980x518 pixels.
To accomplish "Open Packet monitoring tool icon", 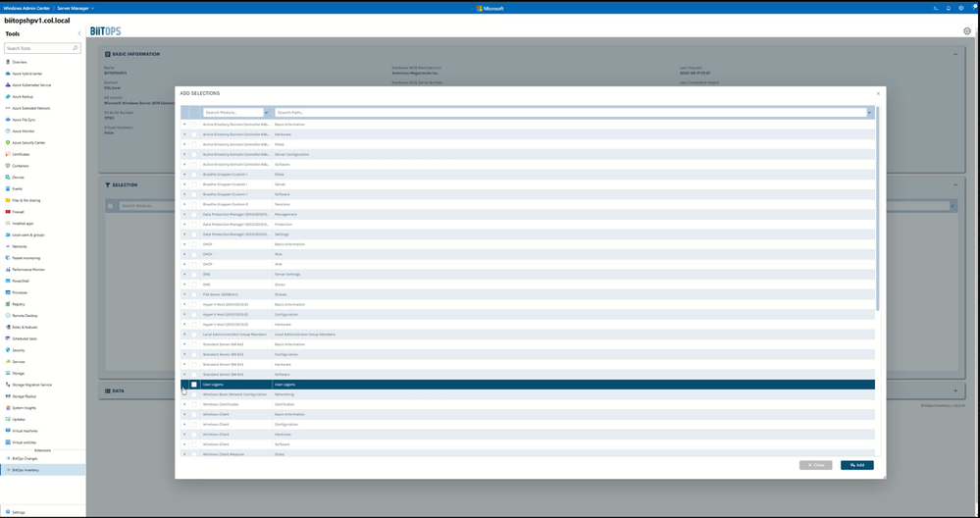I will 8,258.
